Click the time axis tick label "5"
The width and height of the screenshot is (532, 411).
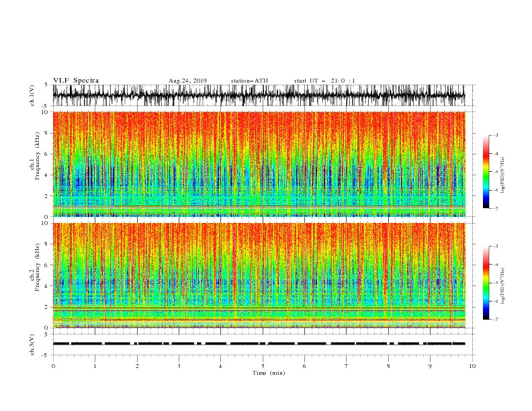(263, 366)
